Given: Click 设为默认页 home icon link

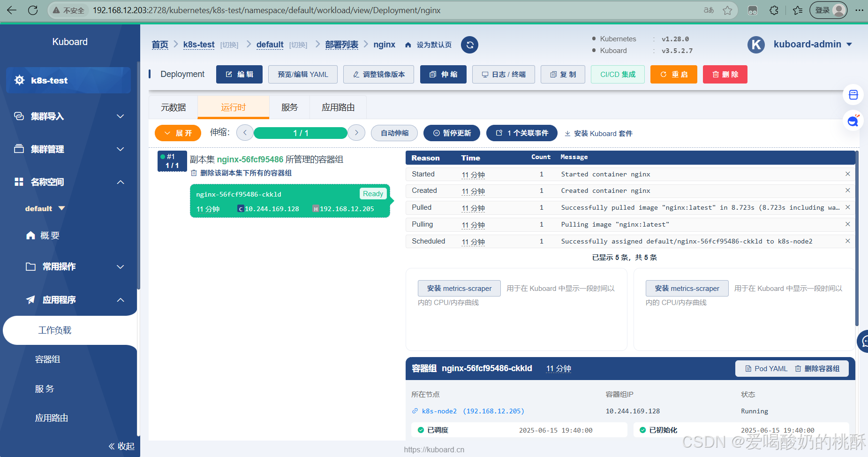Looking at the screenshot, I should pos(428,45).
